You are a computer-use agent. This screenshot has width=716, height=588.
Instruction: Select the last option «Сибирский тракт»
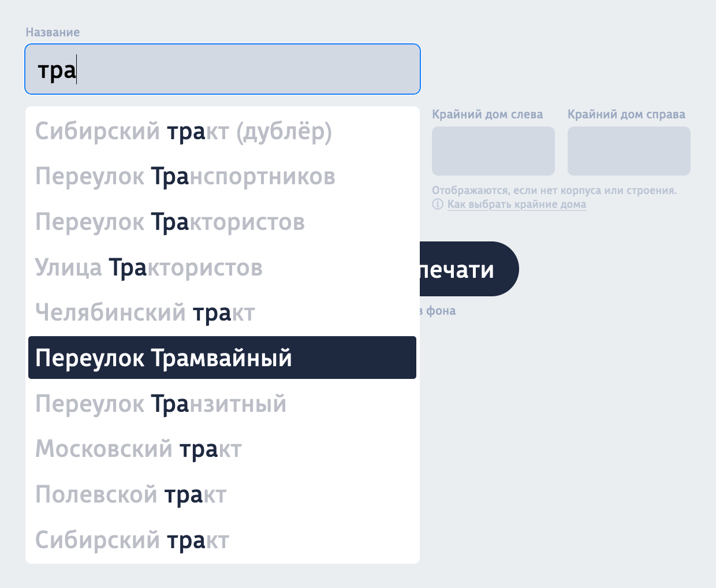coord(132,539)
